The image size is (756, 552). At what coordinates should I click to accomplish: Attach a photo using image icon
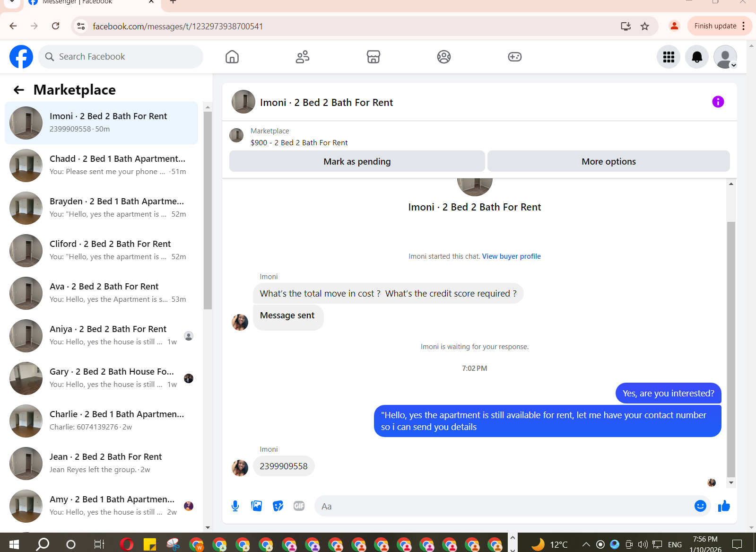pyautogui.click(x=257, y=506)
